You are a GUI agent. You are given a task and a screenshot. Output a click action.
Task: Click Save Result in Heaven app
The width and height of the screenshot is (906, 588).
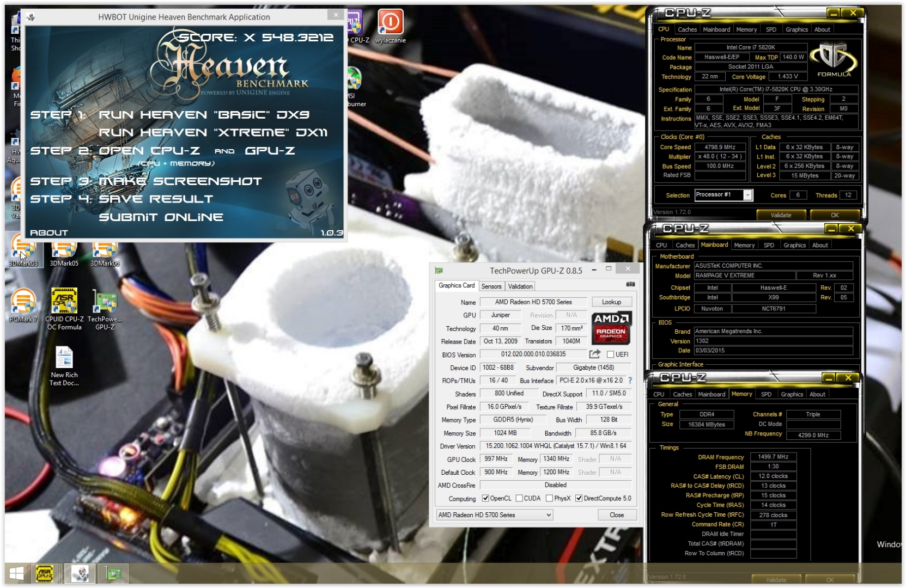[x=156, y=199]
